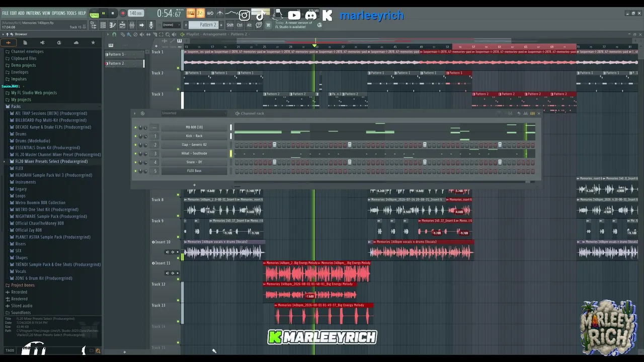Open the PATTERNS menu
The height and width of the screenshot is (362, 644).
(x=33, y=13)
